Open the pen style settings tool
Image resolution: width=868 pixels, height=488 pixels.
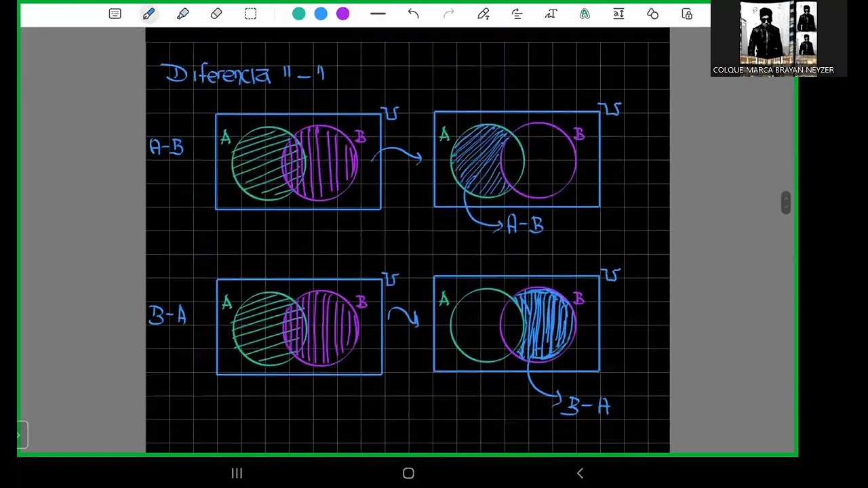coord(483,14)
